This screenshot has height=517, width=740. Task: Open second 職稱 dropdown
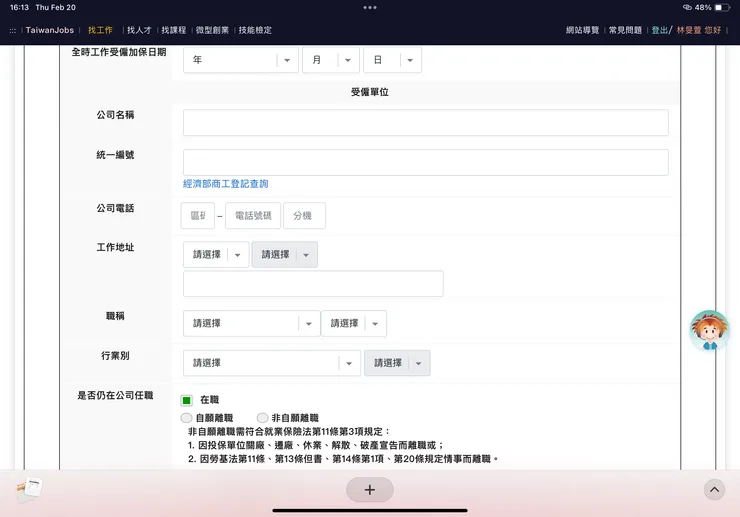pos(353,323)
